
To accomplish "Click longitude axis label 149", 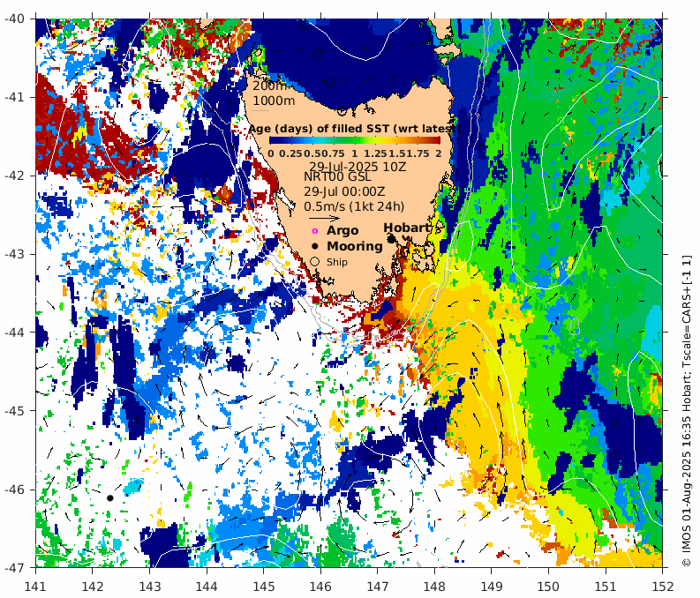I will click(x=492, y=586).
